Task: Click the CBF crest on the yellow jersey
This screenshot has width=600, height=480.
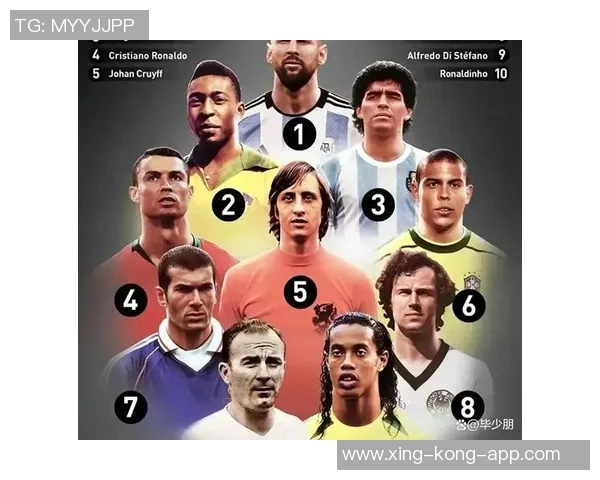Action: (x=472, y=283)
